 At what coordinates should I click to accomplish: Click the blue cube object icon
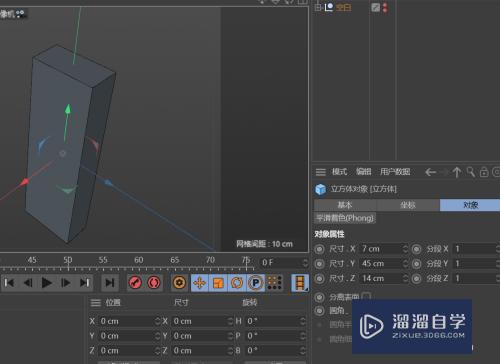click(x=320, y=189)
